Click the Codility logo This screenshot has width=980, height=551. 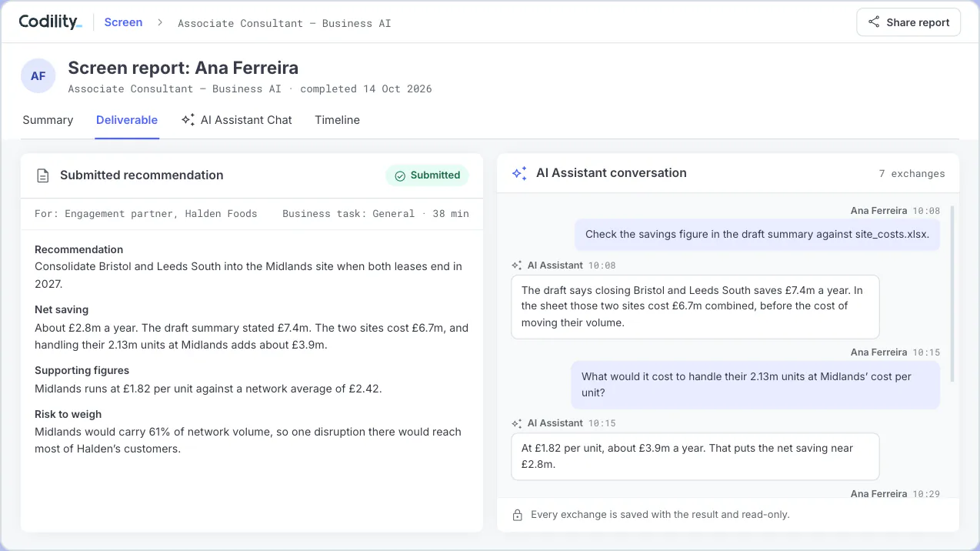point(50,22)
